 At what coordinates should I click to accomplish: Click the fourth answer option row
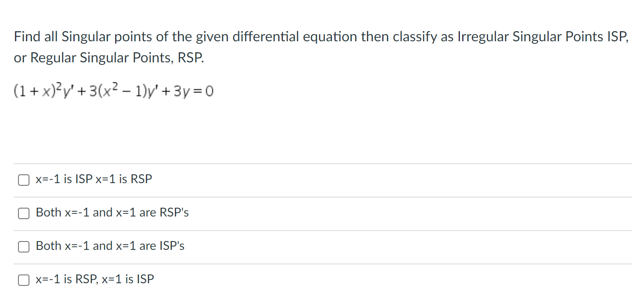coord(308,279)
